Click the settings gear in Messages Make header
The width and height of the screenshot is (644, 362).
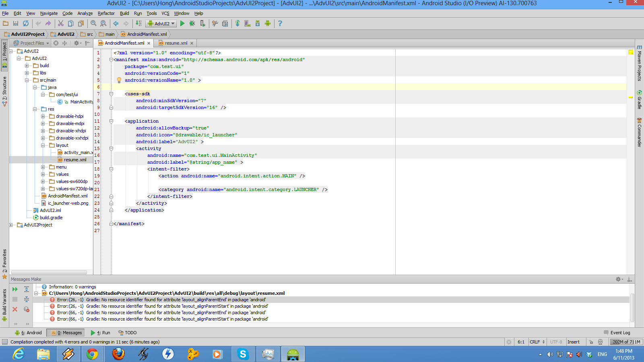pos(619,279)
